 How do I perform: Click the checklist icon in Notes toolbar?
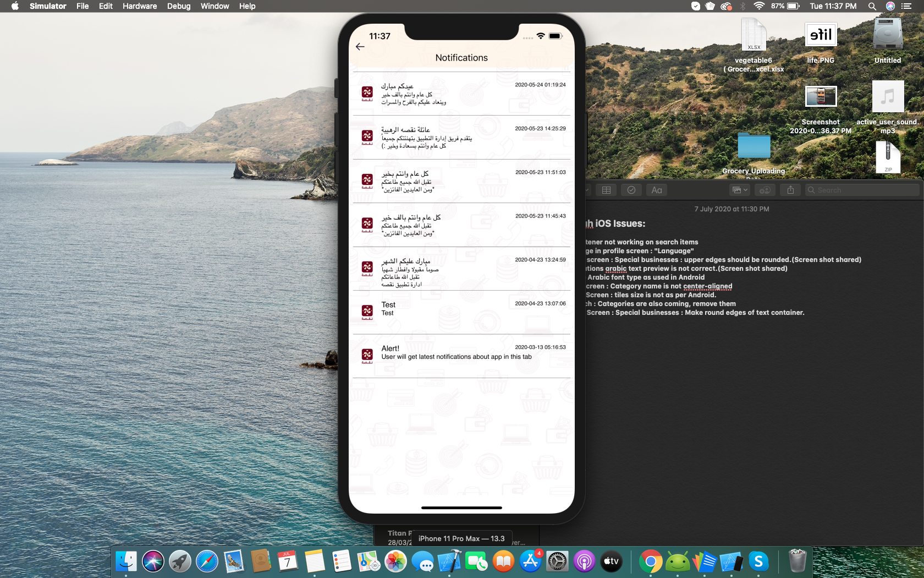point(631,190)
